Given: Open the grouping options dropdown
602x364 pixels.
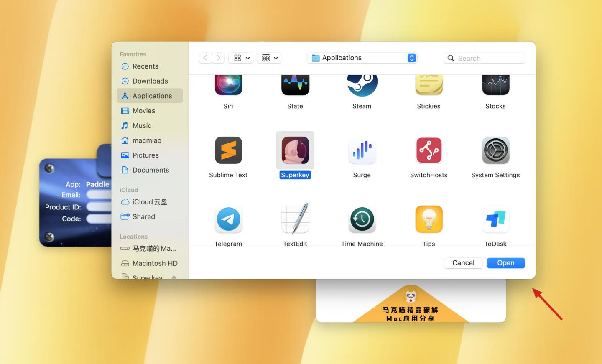Looking at the screenshot, I should [270, 58].
